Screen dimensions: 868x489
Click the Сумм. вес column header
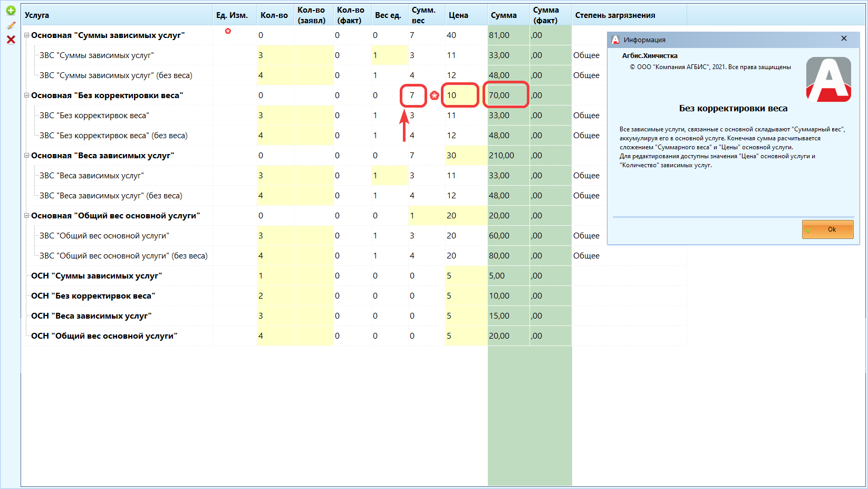[x=427, y=15]
